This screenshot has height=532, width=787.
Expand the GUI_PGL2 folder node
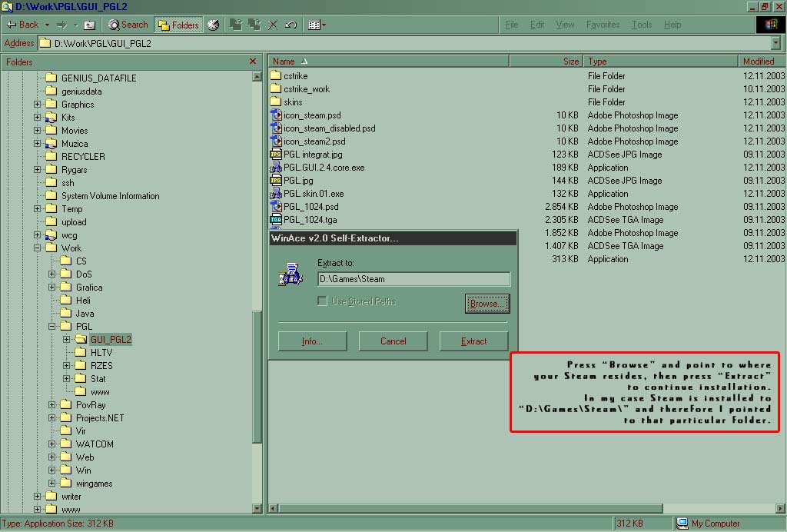click(x=66, y=339)
